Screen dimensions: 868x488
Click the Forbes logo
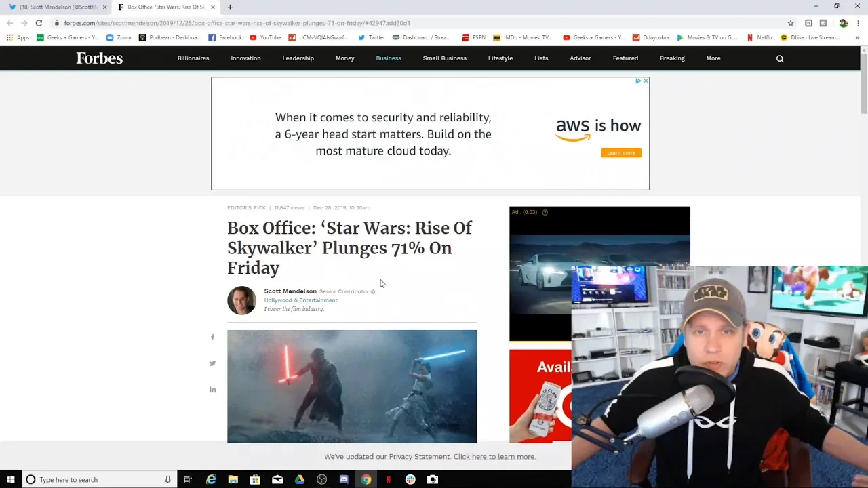(99, 58)
